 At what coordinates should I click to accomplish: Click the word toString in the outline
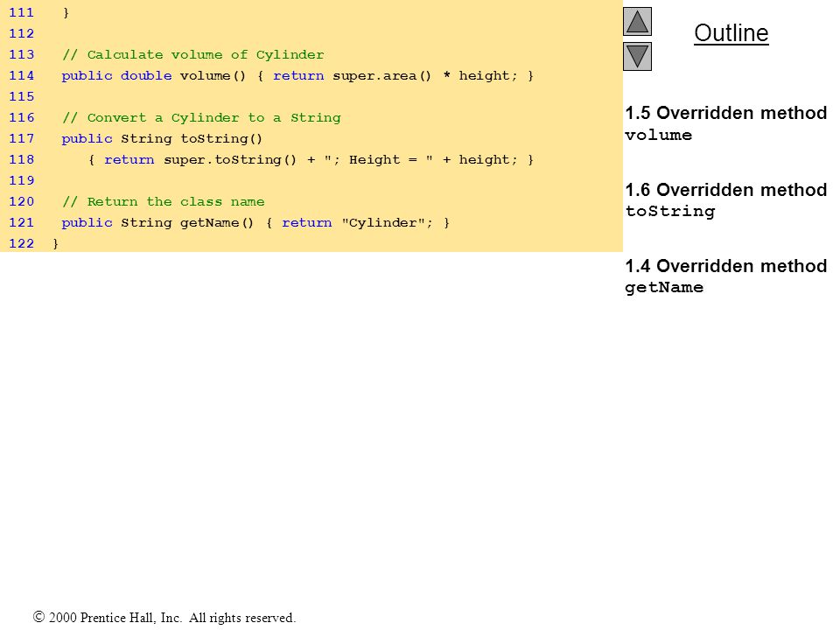[x=670, y=212]
